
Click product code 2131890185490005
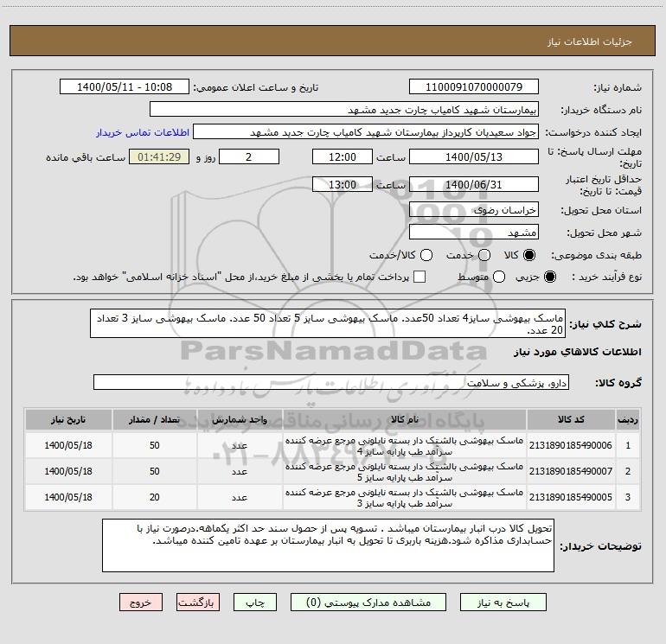[571, 497]
